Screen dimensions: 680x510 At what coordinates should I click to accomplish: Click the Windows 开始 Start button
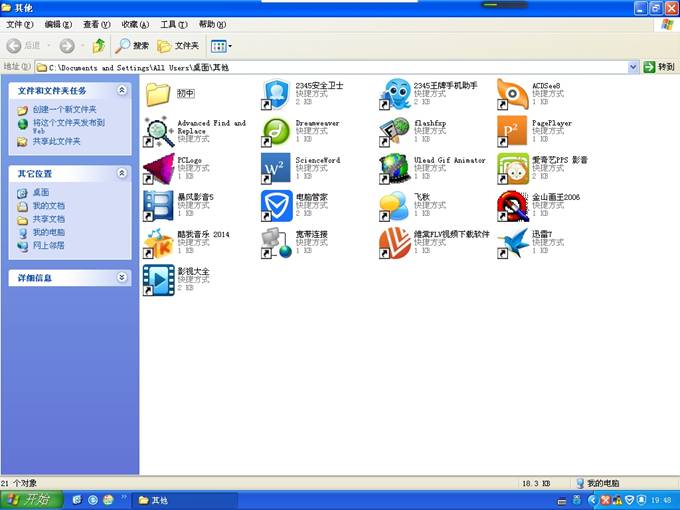tap(30, 499)
